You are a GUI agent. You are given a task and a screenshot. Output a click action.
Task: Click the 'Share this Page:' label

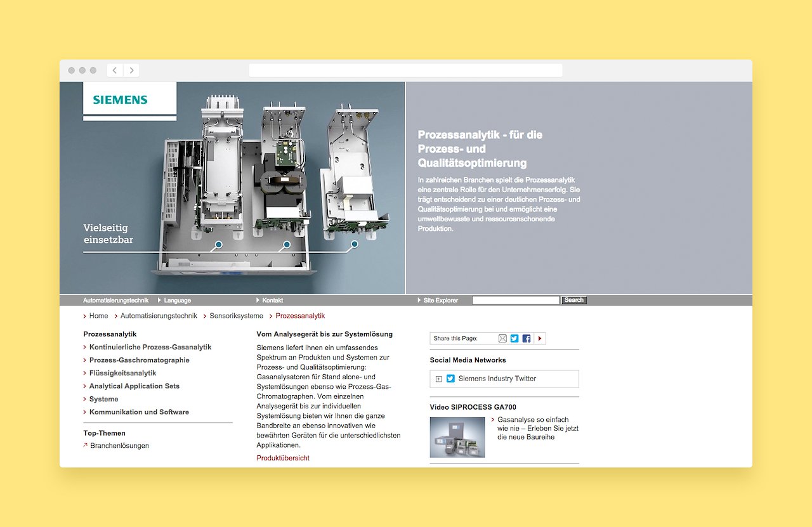pos(455,339)
